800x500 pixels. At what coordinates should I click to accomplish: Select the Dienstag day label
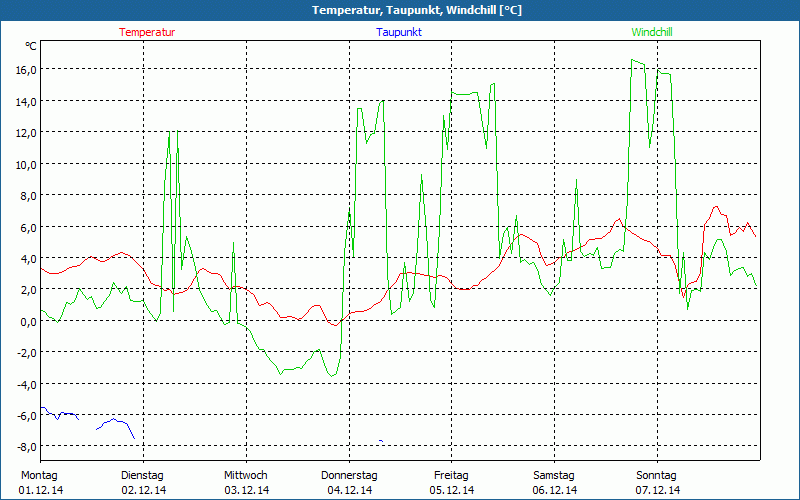pos(142,475)
